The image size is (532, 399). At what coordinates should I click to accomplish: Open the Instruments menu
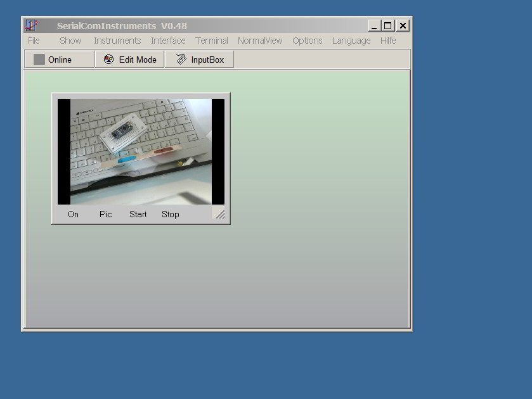click(x=117, y=41)
